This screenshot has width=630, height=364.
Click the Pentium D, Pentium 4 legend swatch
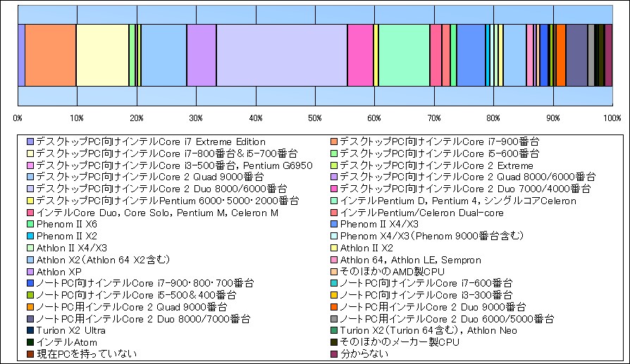tap(334, 201)
